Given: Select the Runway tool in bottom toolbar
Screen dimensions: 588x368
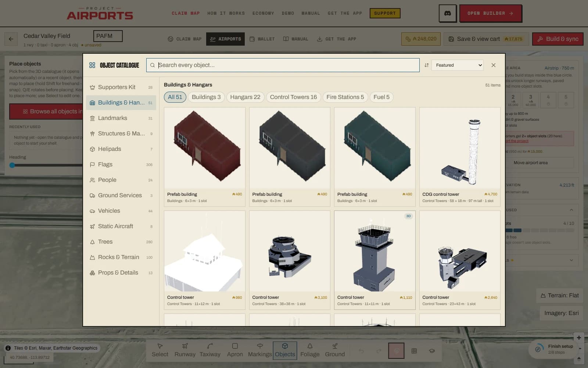Looking at the screenshot, I should (185, 350).
